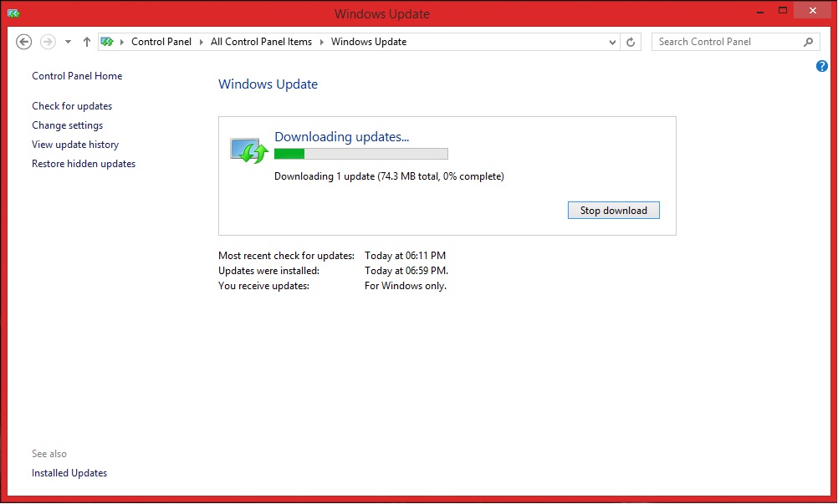Screen dimensions: 838x504
Task: Open Change settings
Action: pos(68,125)
